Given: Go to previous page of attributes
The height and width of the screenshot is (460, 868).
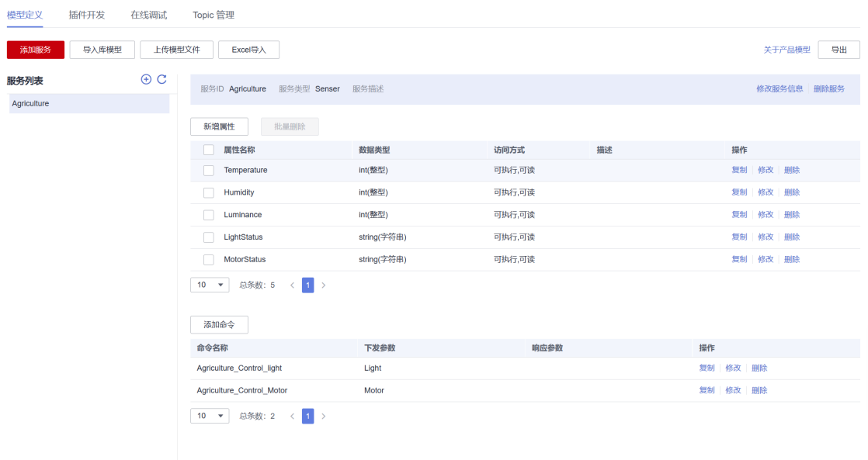Looking at the screenshot, I should (x=292, y=285).
